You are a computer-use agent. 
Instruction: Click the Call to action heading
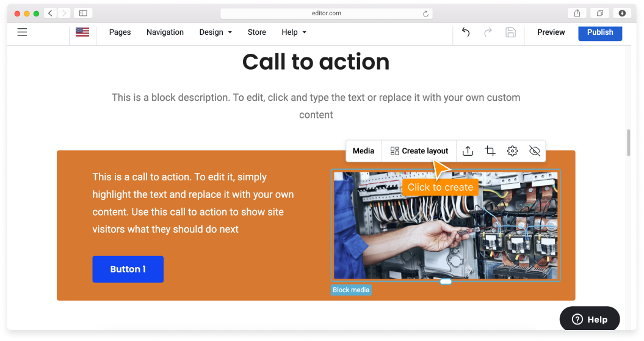[x=316, y=62]
